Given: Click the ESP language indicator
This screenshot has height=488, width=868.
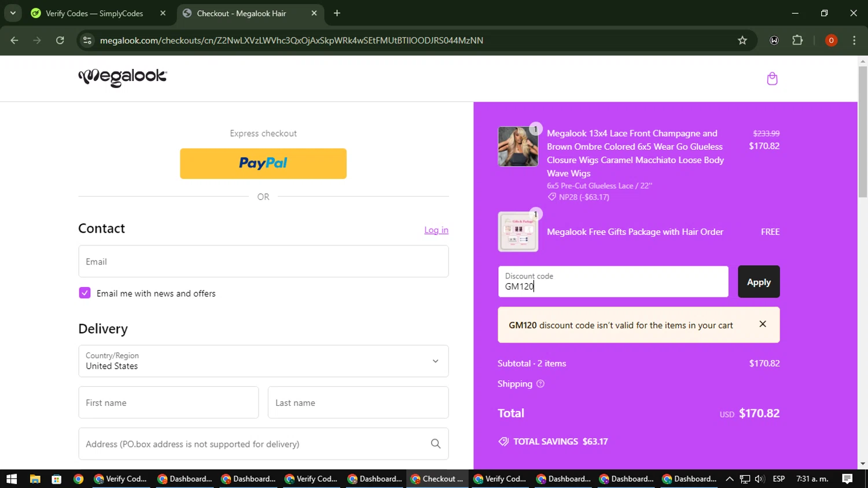Looking at the screenshot, I should [779, 479].
